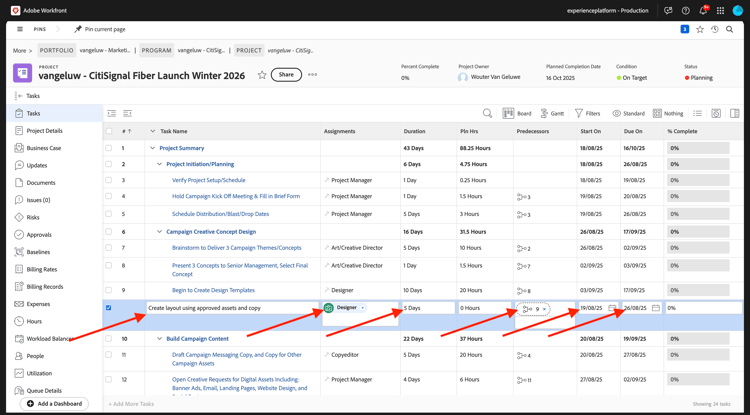Favorite the project with the title star
750x415 pixels.
tap(262, 75)
